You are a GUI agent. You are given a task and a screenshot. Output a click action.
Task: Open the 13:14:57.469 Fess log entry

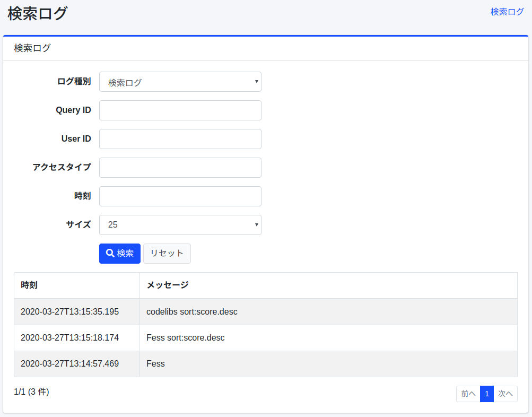(155, 364)
